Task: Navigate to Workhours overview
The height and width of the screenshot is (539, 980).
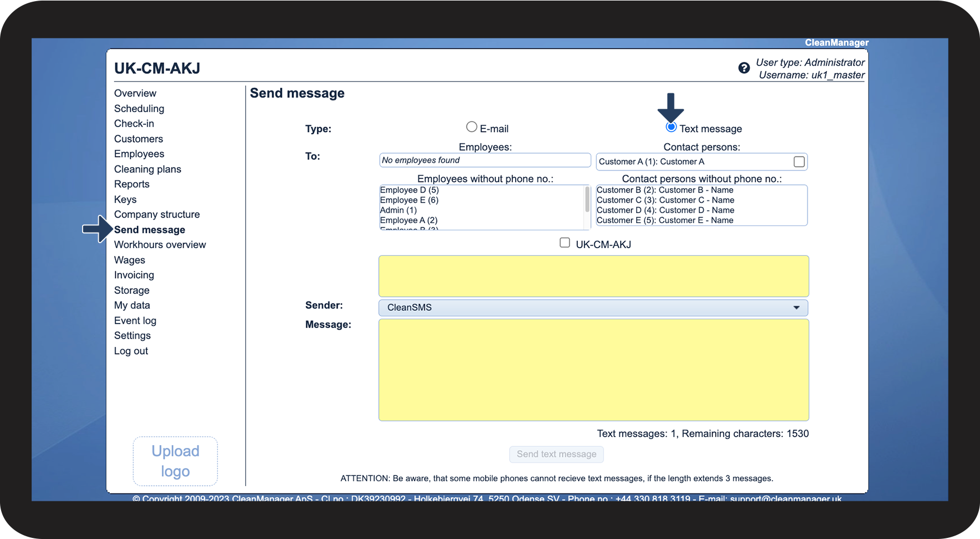Action: [160, 245]
